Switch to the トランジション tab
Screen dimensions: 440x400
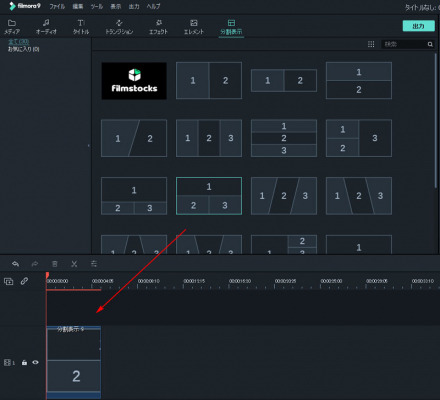click(119, 27)
